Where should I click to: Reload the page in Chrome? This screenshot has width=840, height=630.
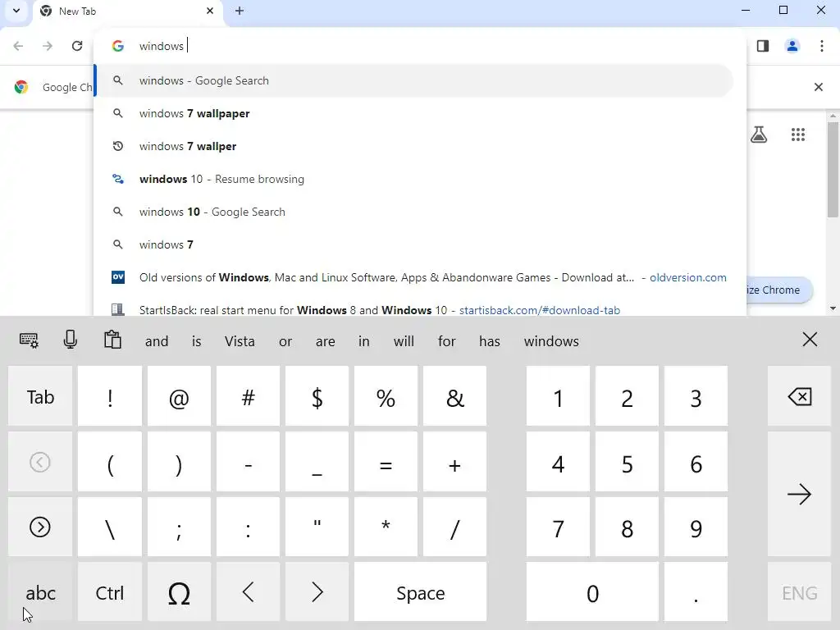tap(77, 46)
